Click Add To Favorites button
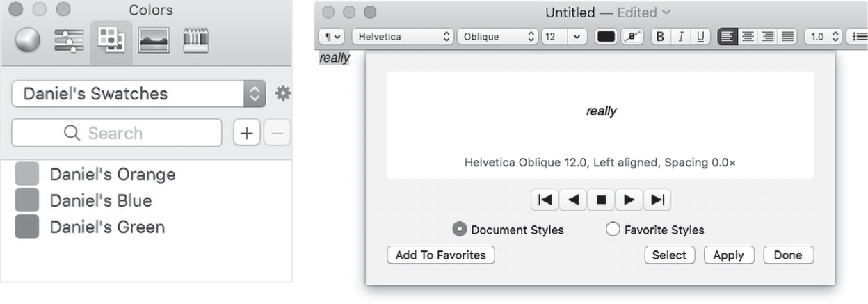Viewport: 868px width, 304px height. (441, 255)
